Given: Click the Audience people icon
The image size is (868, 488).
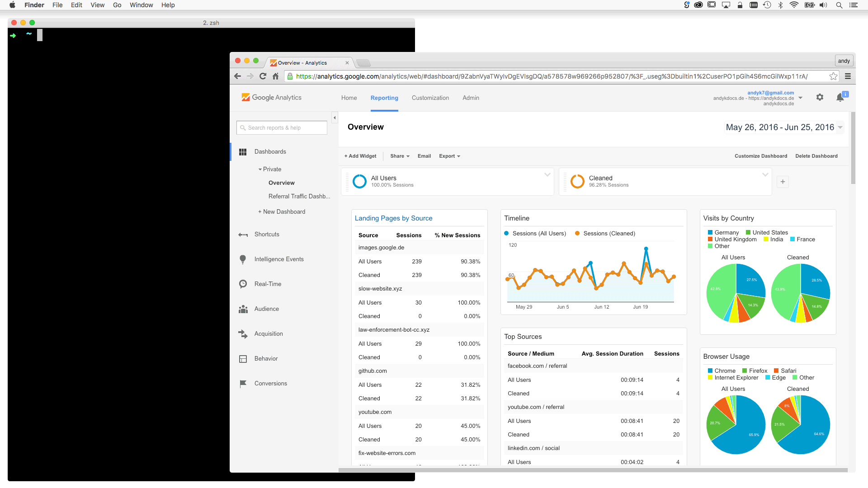Looking at the screenshot, I should (x=243, y=309).
